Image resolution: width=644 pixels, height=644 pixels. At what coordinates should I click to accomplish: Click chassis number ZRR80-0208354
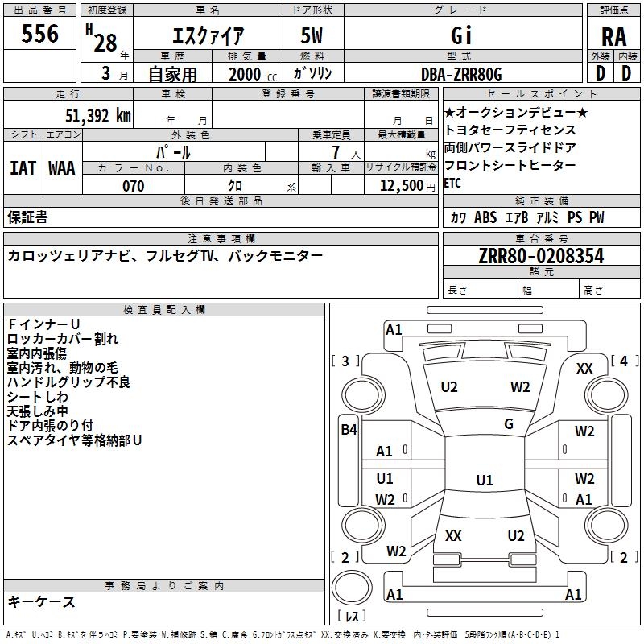click(541, 256)
